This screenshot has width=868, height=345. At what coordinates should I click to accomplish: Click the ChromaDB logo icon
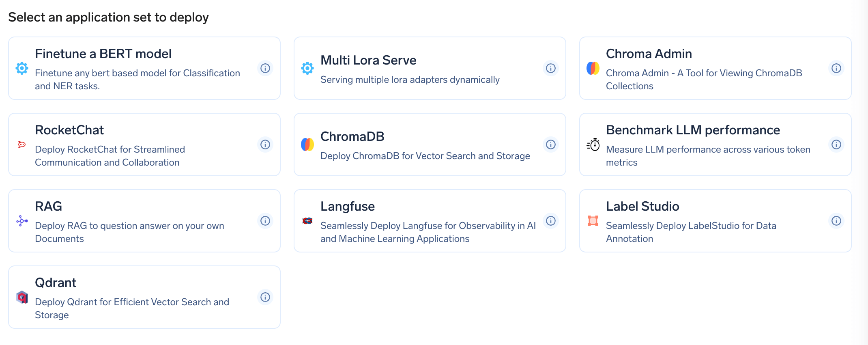click(307, 144)
